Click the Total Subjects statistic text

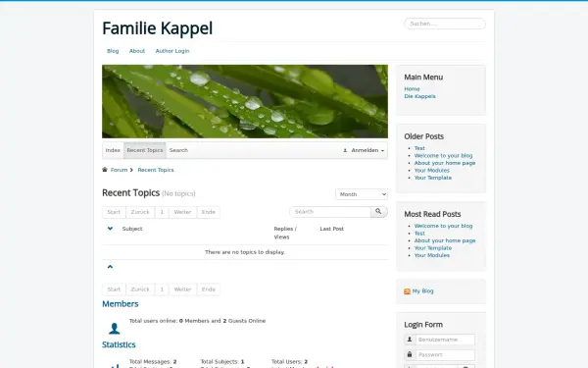[x=222, y=361]
